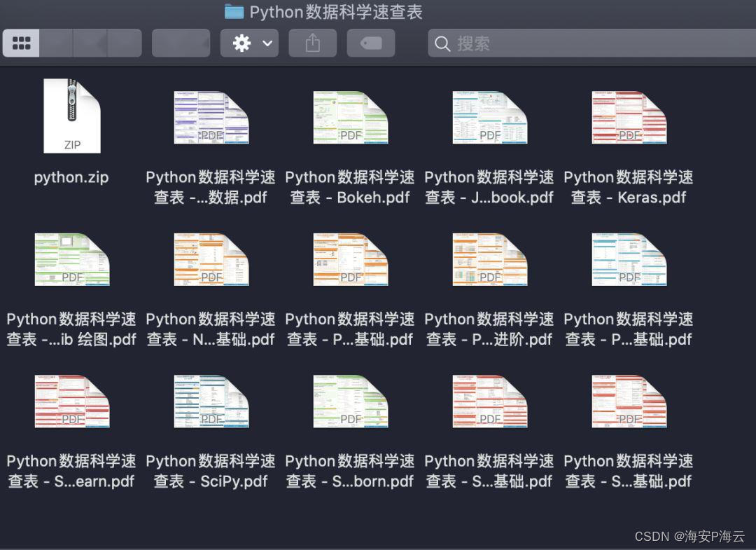Viewport: 756px width, 550px height.
Task: Click the edit tags button
Action: [x=371, y=43]
